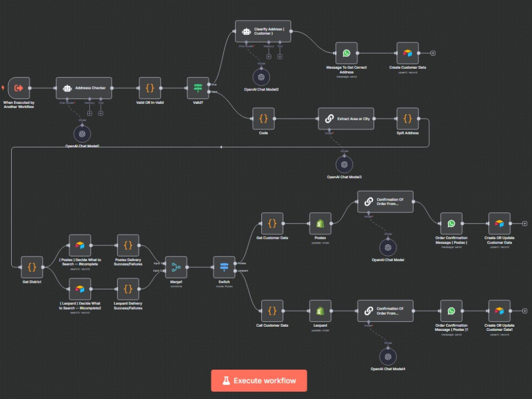Open the 'Leopard Delivery Success/Failures' code node
The width and height of the screenshot is (532, 399).
128,289
